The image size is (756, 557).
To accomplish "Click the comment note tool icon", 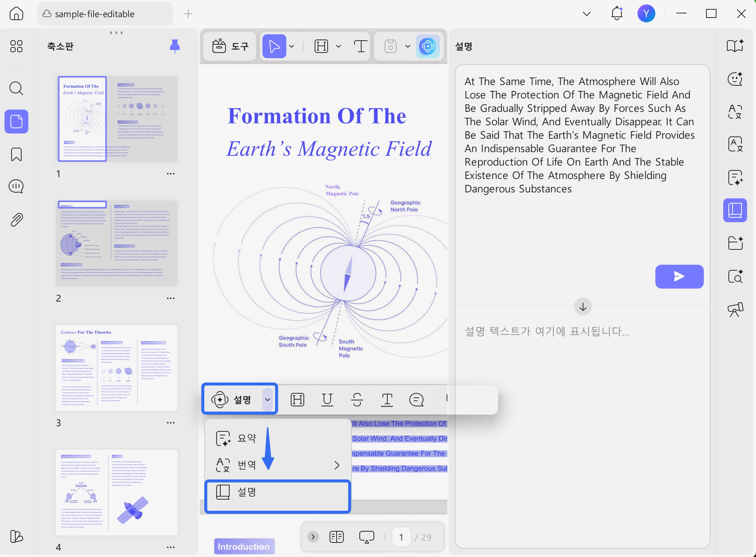I will [x=416, y=400].
